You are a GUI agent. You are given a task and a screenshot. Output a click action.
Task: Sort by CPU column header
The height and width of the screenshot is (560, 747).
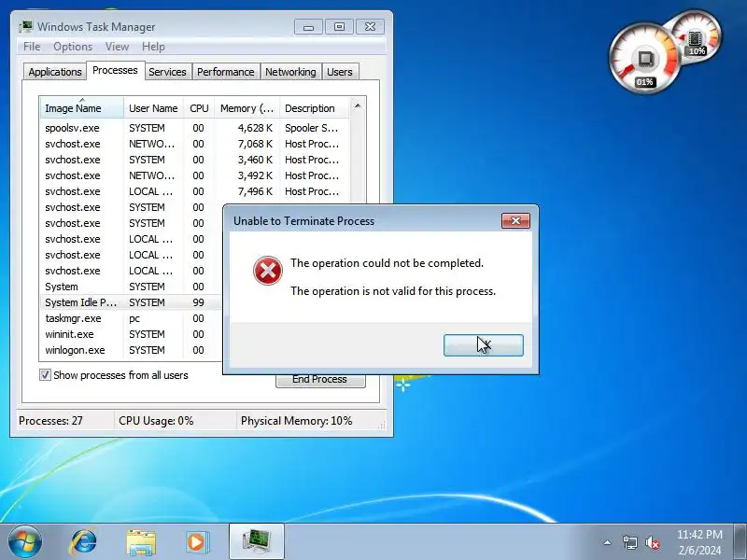pos(199,108)
